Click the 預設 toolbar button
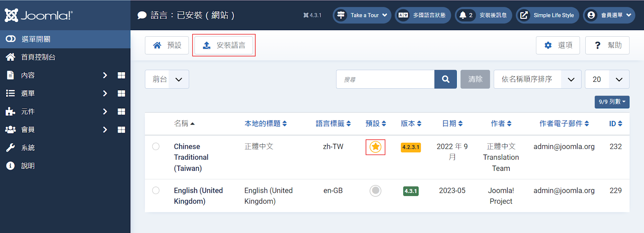 click(167, 45)
